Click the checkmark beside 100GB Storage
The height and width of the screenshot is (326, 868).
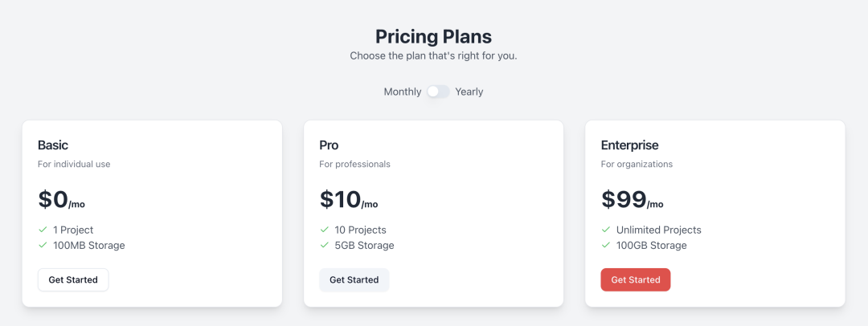pyautogui.click(x=606, y=245)
